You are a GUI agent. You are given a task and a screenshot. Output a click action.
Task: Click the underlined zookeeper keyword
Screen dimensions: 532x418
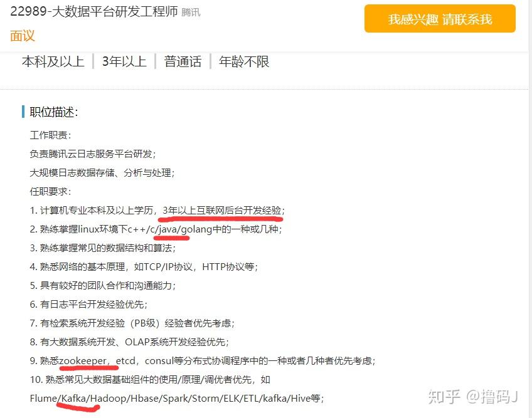[x=83, y=361]
